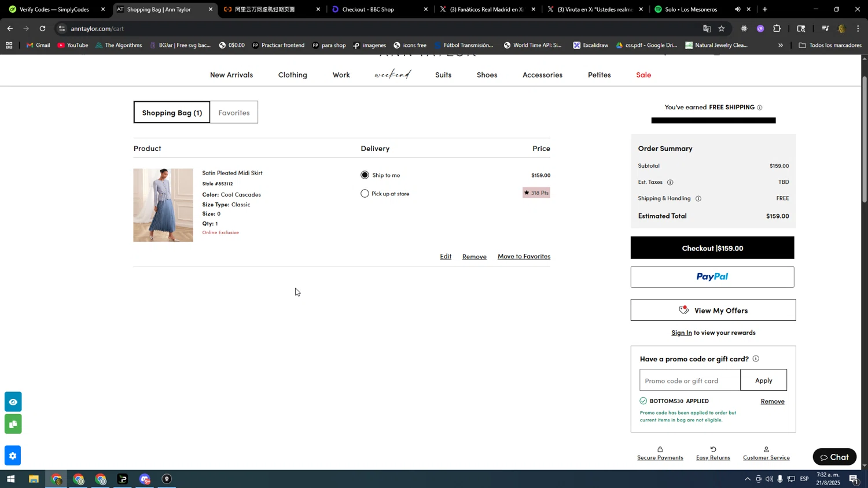The height and width of the screenshot is (488, 868).
Task: Open the React developer tools extension icon
Action: 744,28
